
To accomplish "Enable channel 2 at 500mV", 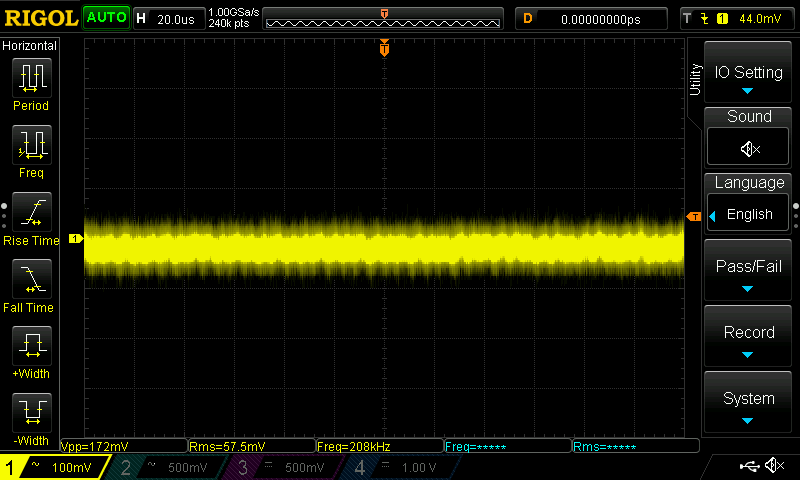I will pyautogui.click(x=167, y=467).
